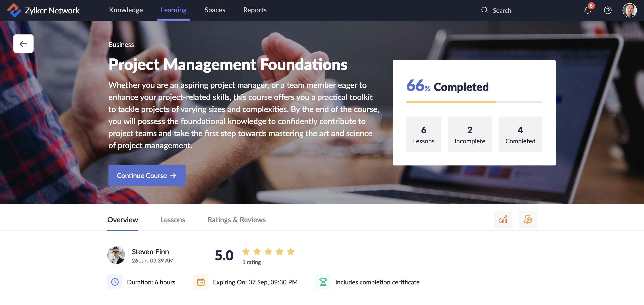Click the course completion progress bar
Viewport: 644px width, 305px height.
(474, 102)
